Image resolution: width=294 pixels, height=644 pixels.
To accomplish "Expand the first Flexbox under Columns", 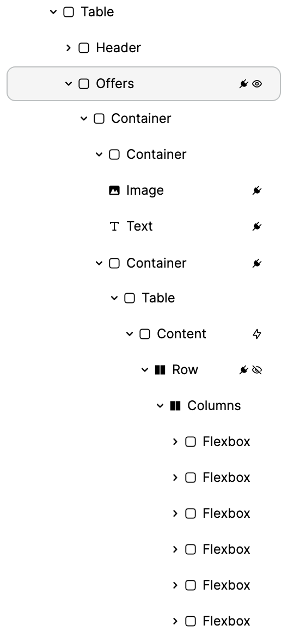I will tap(175, 442).
